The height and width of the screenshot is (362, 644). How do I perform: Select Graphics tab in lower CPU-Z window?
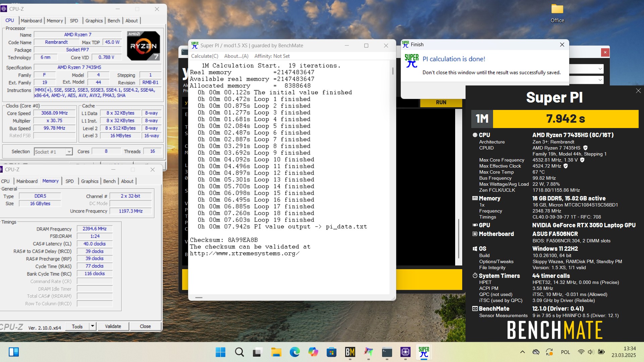[x=90, y=181]
